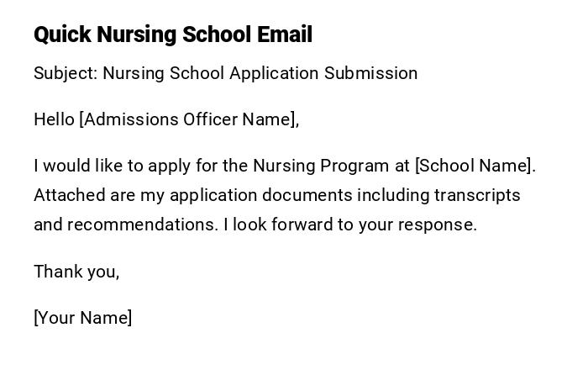The height and width of the screenshot is (370, 588).
Task: Click the word 'Email' in the title
Action: click(x=285, y=34)
